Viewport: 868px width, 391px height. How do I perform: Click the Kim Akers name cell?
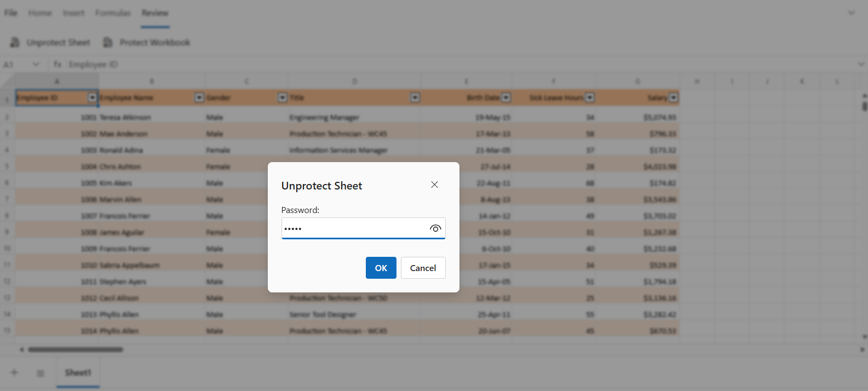[152, 183]
